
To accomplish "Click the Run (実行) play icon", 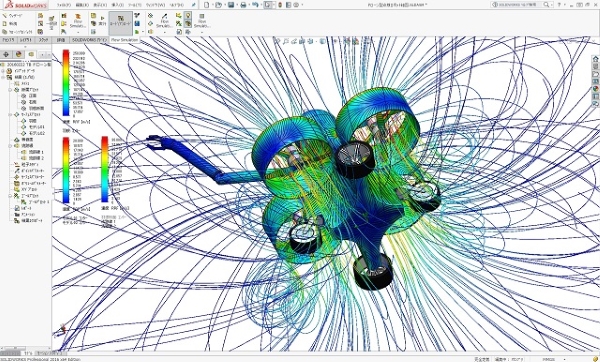I will pyautogui.click(x=102, y=21).
